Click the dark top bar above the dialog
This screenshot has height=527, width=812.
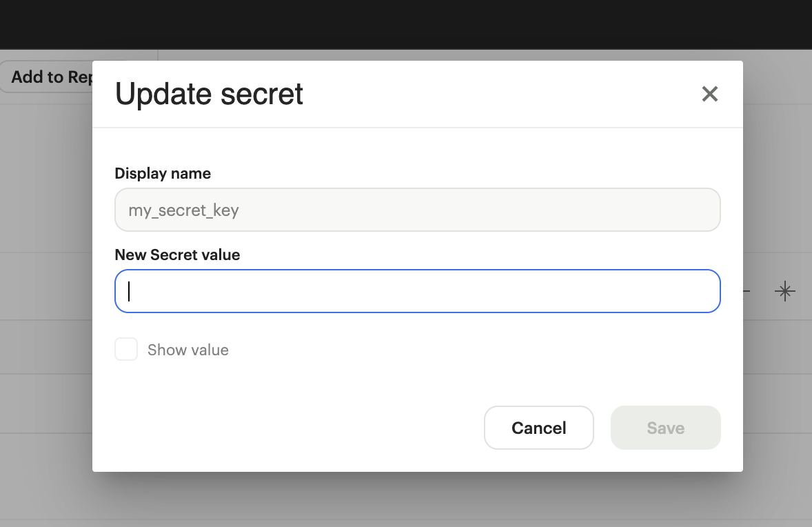pos(406,24)
